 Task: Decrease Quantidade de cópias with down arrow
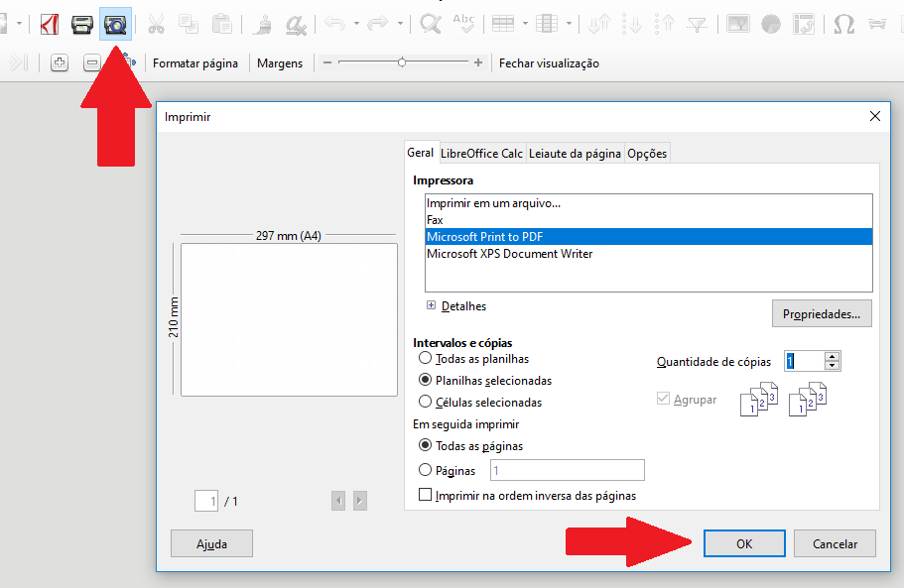coord(832,365)
